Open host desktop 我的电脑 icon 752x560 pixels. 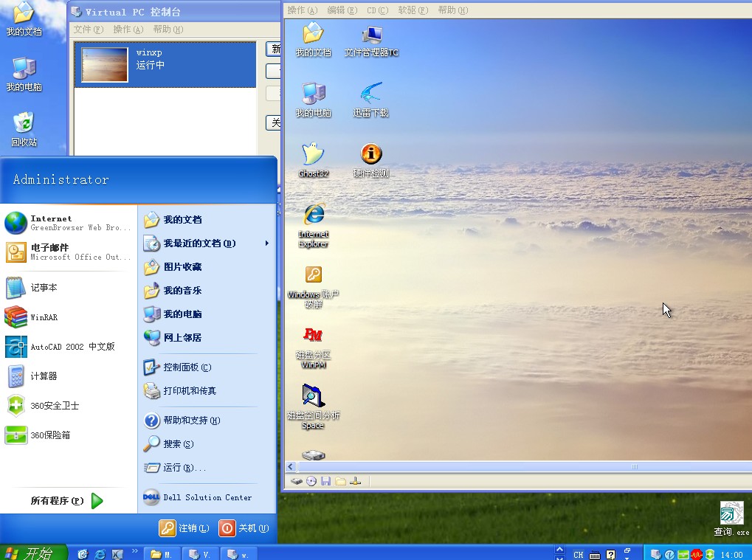pos(24,75)
